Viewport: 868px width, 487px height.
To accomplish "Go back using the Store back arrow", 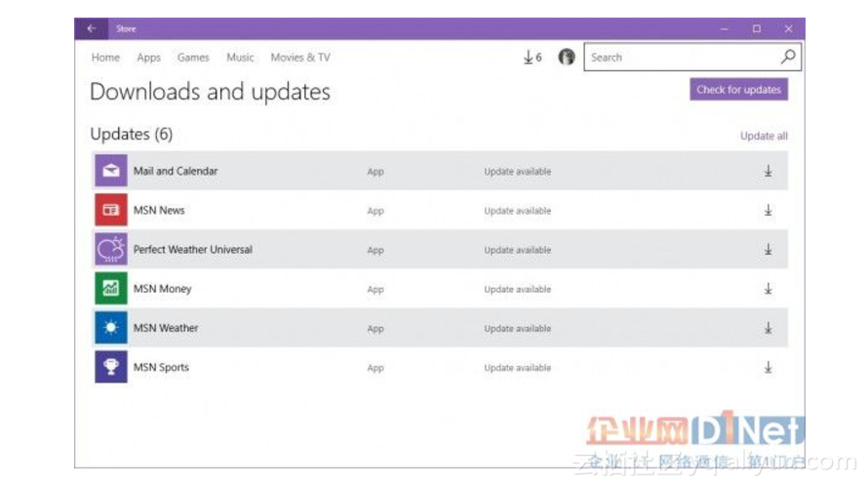I will click(92, 28).
